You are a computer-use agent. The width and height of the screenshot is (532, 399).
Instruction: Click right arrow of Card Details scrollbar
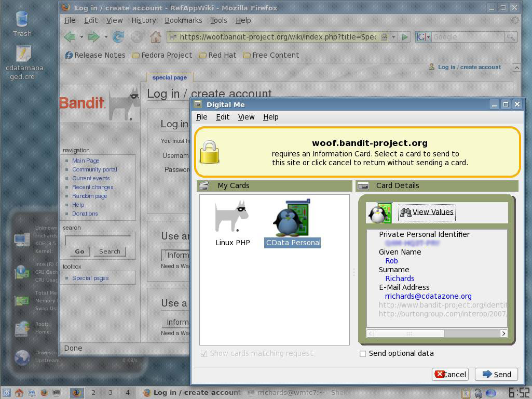pos(503,334)
